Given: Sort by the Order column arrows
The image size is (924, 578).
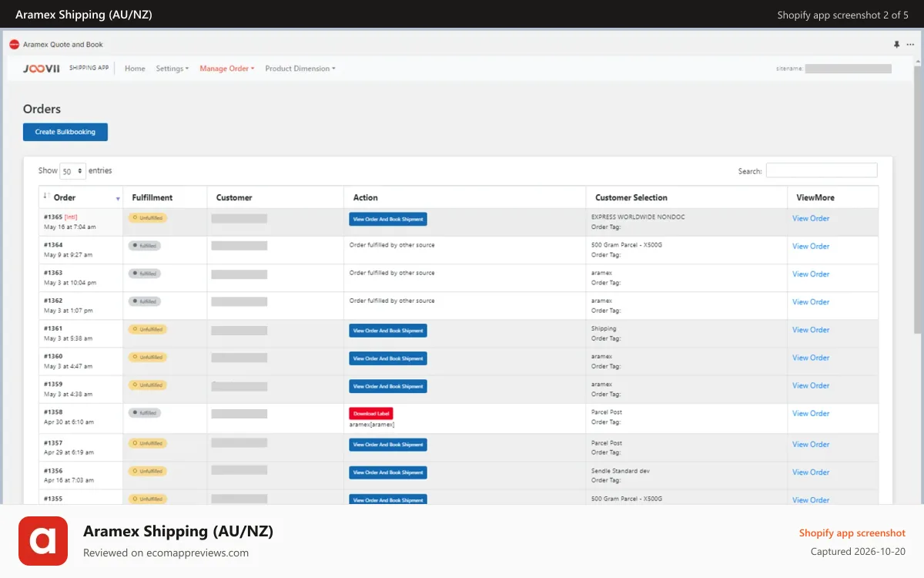Looking at the screenshot, I should (47, 197).
